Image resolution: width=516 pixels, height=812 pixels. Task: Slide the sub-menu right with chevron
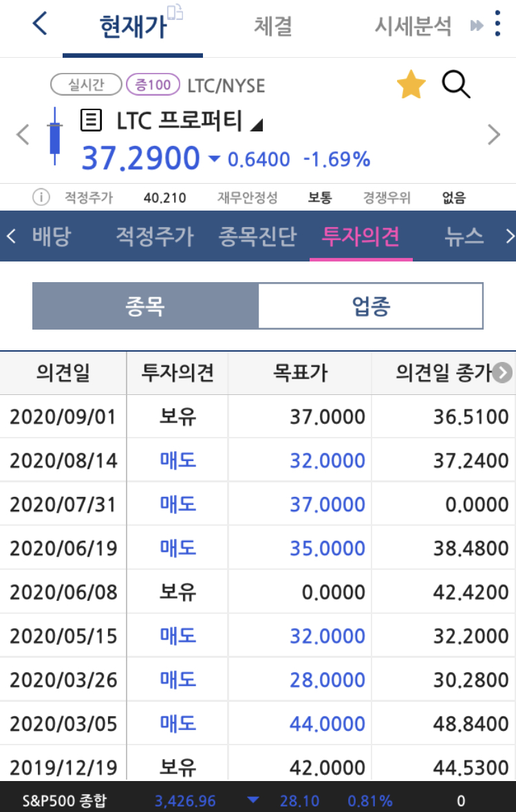[510, 237]
